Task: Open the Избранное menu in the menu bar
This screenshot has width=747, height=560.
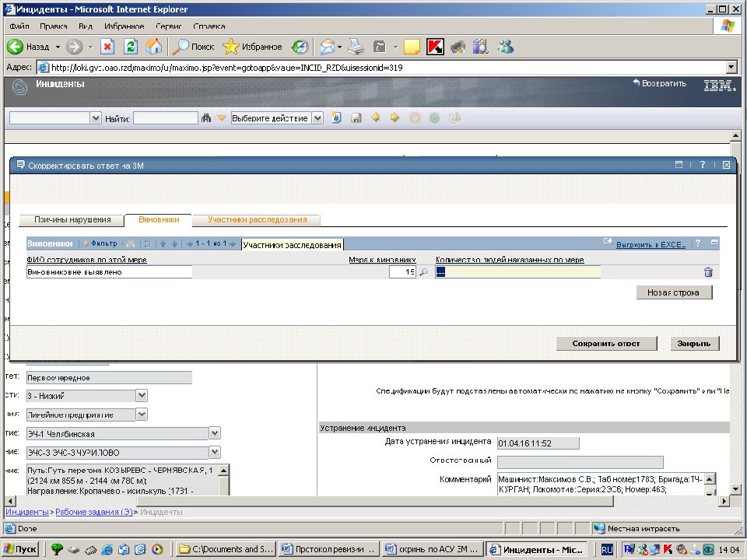Action: pyautogui.click(x=124, y=26)
